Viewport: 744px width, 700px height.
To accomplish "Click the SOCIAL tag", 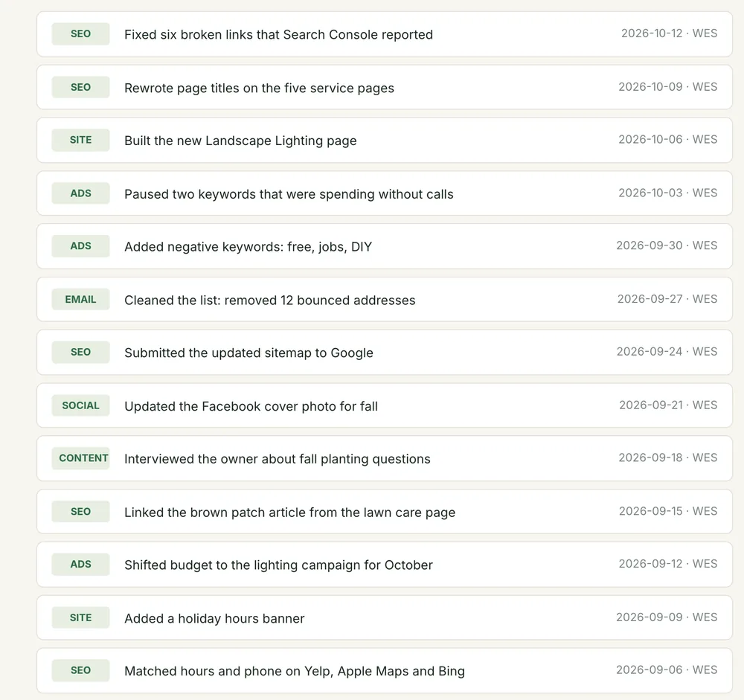I will point(80,405).
